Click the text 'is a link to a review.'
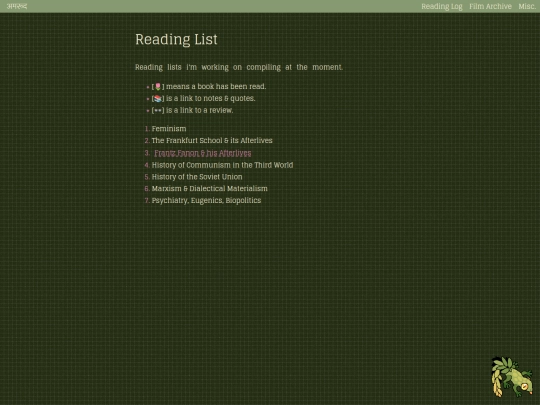Image resolution: width=540 pixels, height=405 pixels. [199, 110]
